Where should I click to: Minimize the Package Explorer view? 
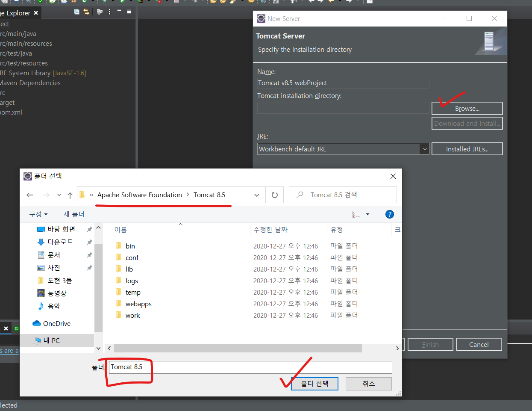(119, 11)
